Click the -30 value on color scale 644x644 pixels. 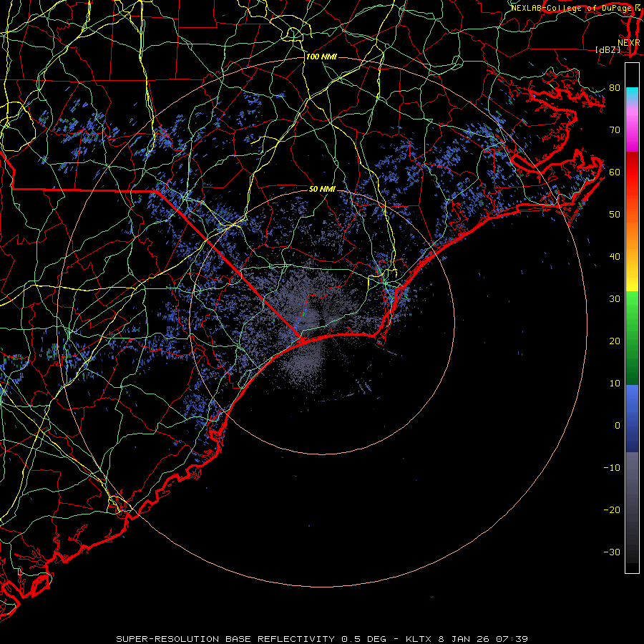point(612,552)
